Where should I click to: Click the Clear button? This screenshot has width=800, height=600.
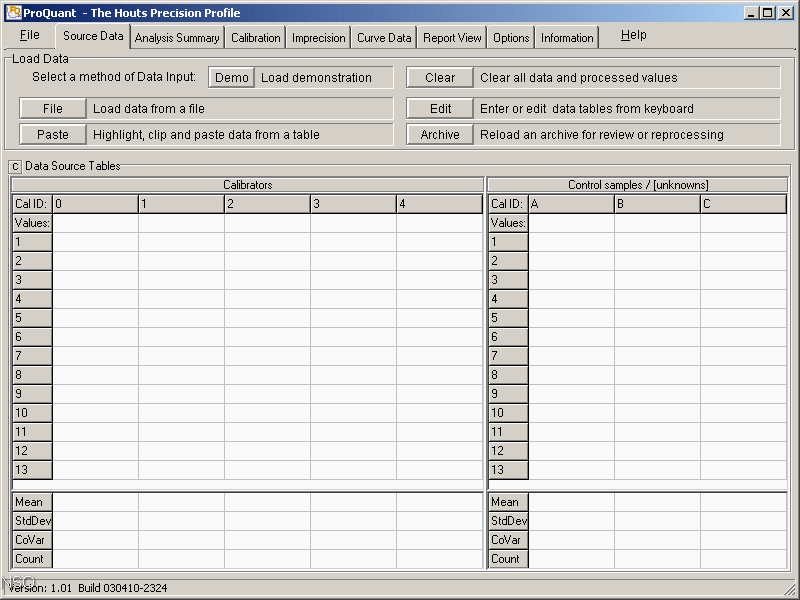click(440, 78)
